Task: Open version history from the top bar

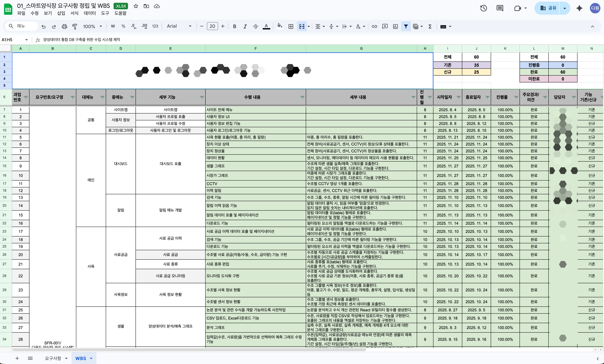Action: tap(484, 8)
